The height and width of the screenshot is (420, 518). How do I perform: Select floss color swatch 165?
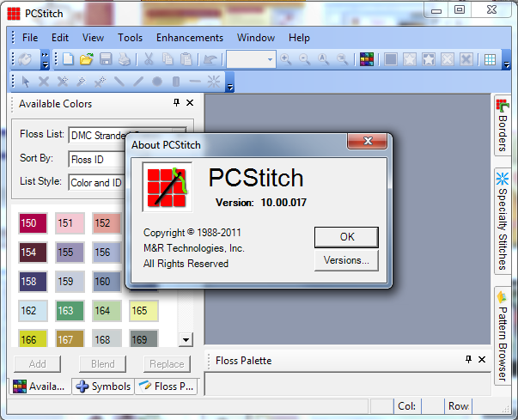pyautogui.click(x=143, y=310)
